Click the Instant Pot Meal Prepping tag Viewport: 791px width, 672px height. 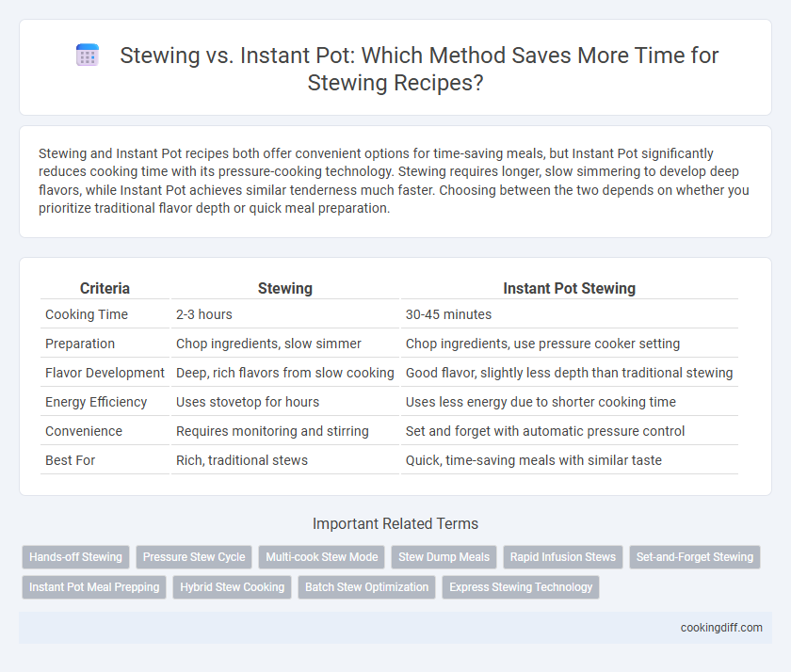(94, 587)
